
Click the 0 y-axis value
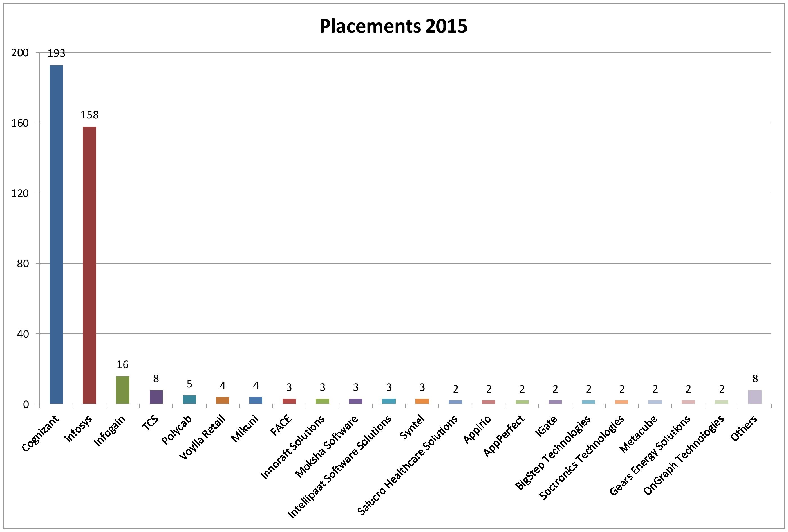click(26, 404)
